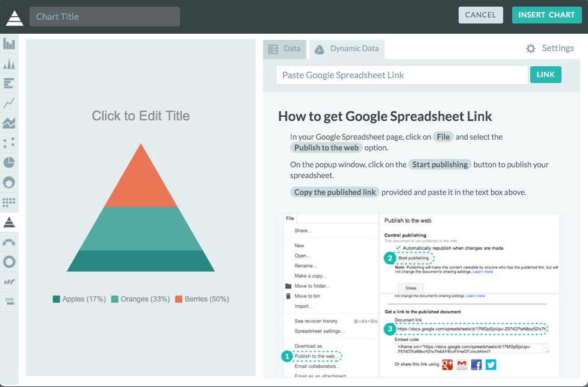
Task: Select the peaks (spike) chart type
Action: [x=9, y=64]
